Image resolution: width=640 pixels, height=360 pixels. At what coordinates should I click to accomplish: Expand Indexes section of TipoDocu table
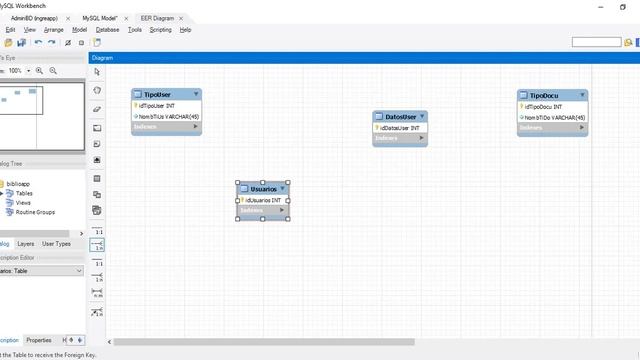coord(582,127)
